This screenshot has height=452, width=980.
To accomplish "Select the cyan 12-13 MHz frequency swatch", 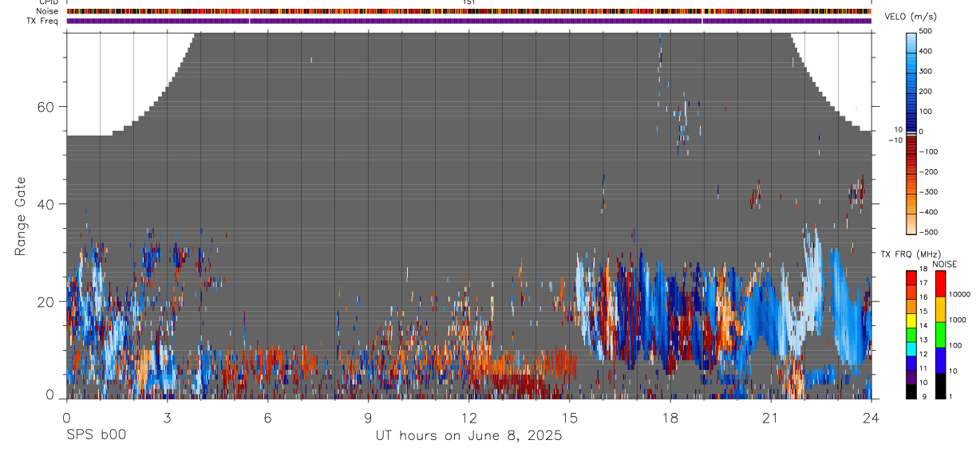I will coord(911,349).
